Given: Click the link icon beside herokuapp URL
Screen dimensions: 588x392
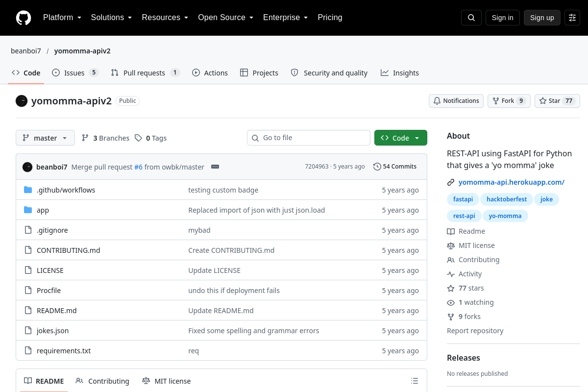Looking at the screenshot, I should tap(451, 182).
